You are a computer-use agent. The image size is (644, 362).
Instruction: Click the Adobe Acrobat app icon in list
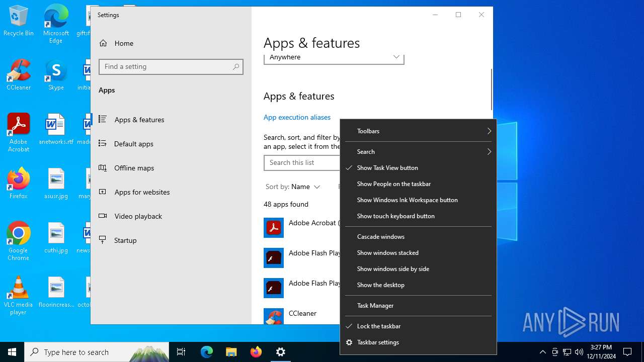tap(274, 228)
